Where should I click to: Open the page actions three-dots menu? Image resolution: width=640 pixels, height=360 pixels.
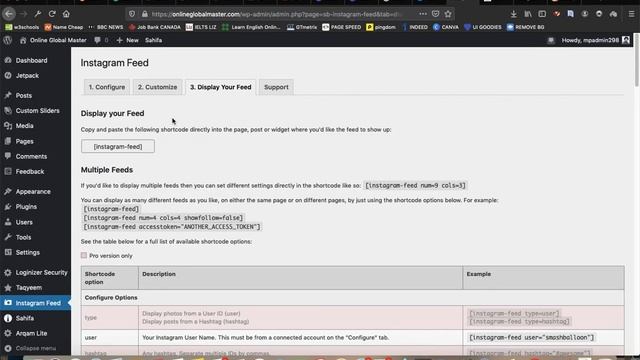click(423, 14)
